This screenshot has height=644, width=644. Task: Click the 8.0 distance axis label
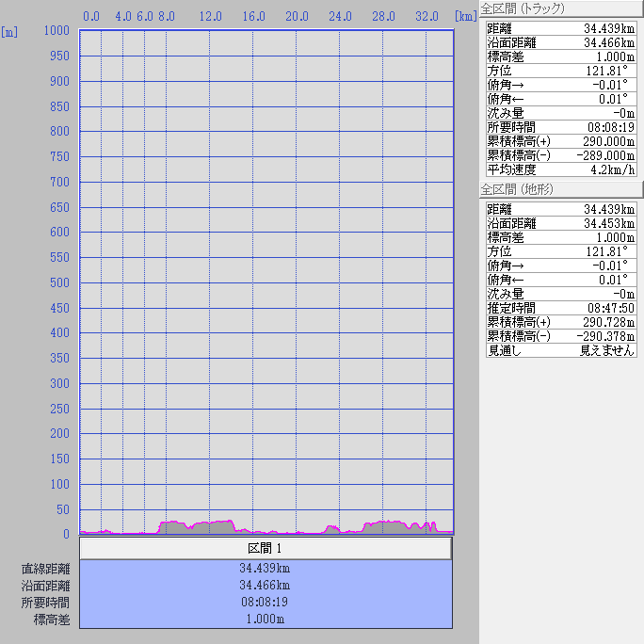[x=167, y=16]
